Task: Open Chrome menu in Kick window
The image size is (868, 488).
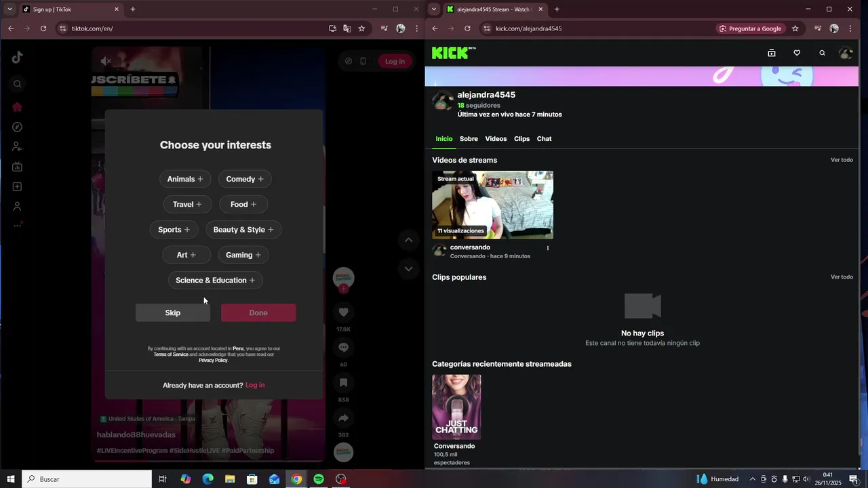Action: pos(850,28)
